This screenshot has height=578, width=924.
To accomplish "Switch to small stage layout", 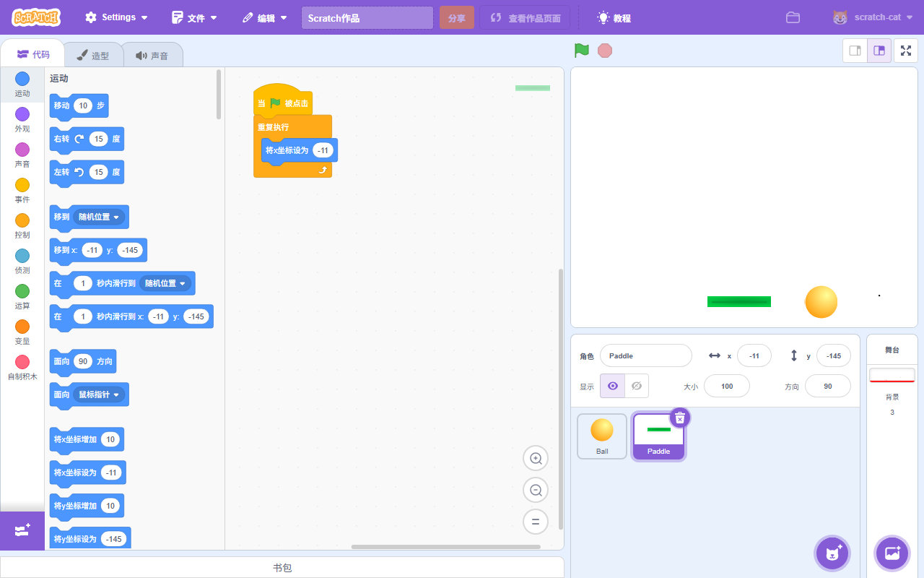I will (855, 51).
